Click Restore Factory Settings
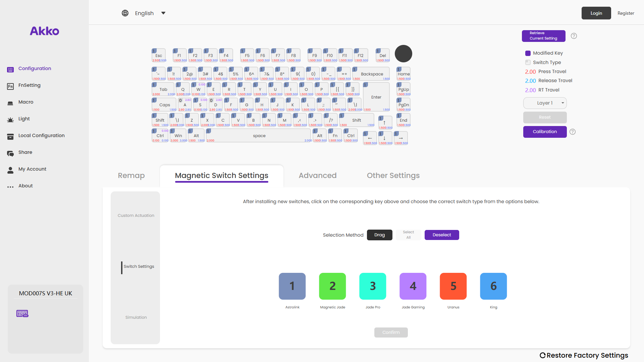644x362 pixels. 584,355
